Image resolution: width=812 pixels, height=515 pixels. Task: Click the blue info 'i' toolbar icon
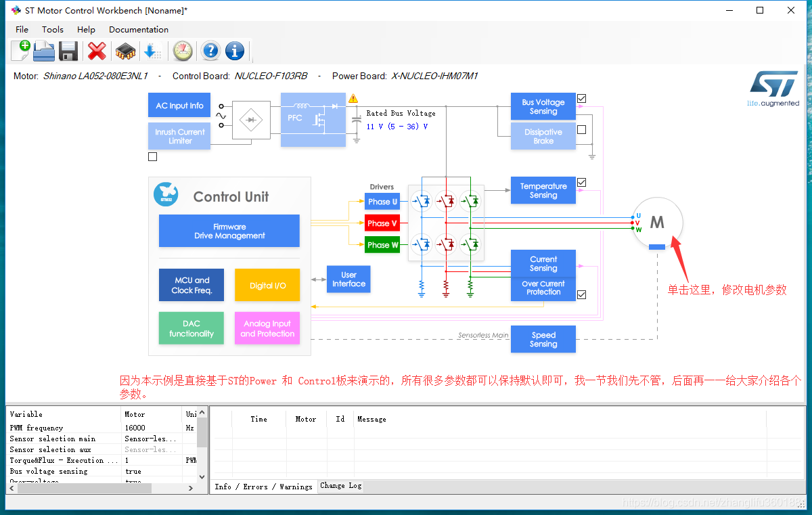point(235,51)
